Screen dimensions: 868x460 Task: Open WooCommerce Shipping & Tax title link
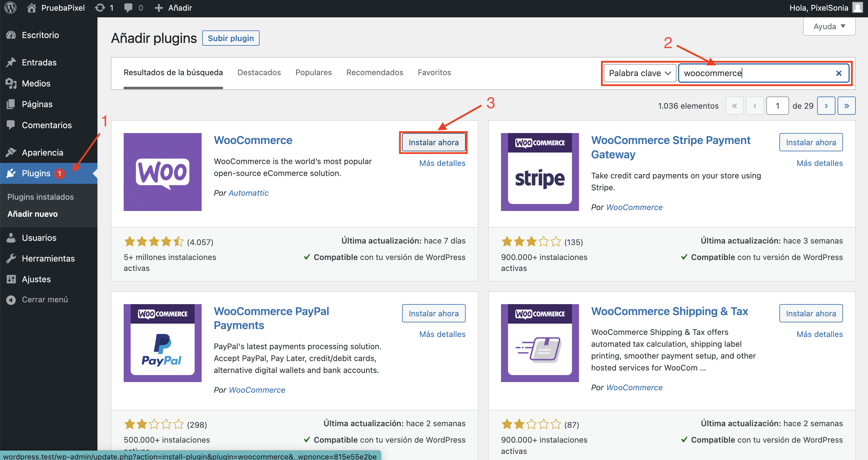669,311
